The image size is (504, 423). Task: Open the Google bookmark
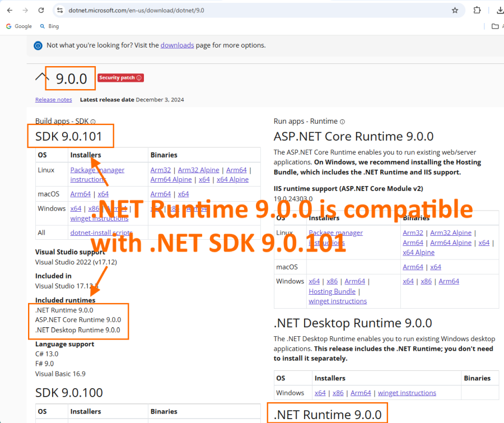(18, 26)
